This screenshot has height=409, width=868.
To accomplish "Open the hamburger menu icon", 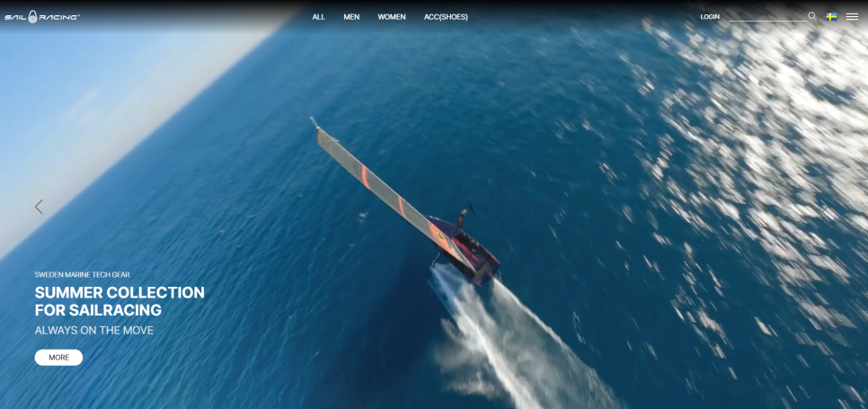I will click(852, 16).
